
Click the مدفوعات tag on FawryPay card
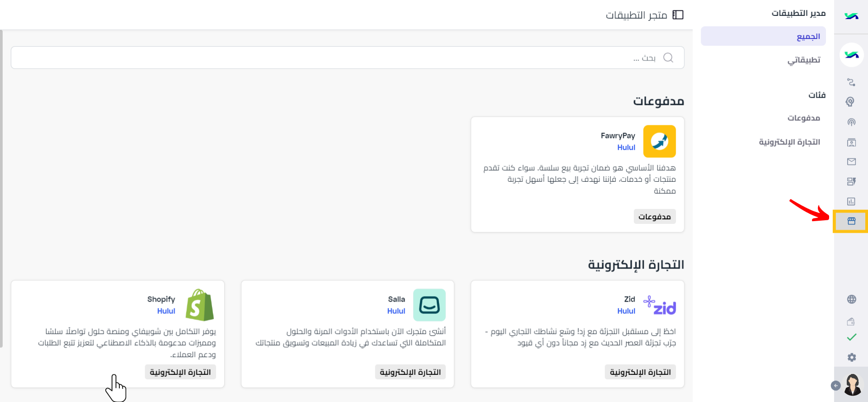point(655,217)
